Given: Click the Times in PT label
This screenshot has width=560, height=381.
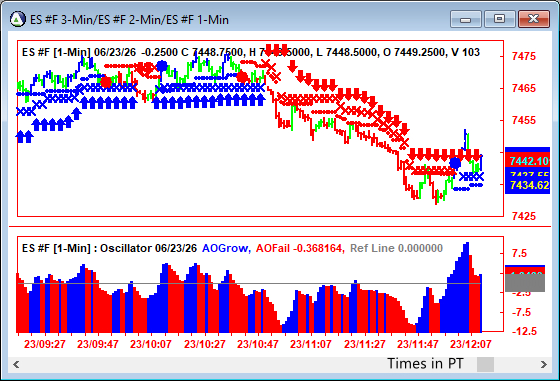Looking at the screenshot, I should (425, 364).
